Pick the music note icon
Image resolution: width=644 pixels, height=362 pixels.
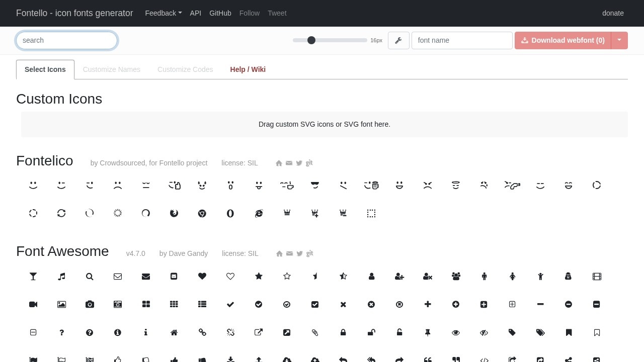click(61, 276)
